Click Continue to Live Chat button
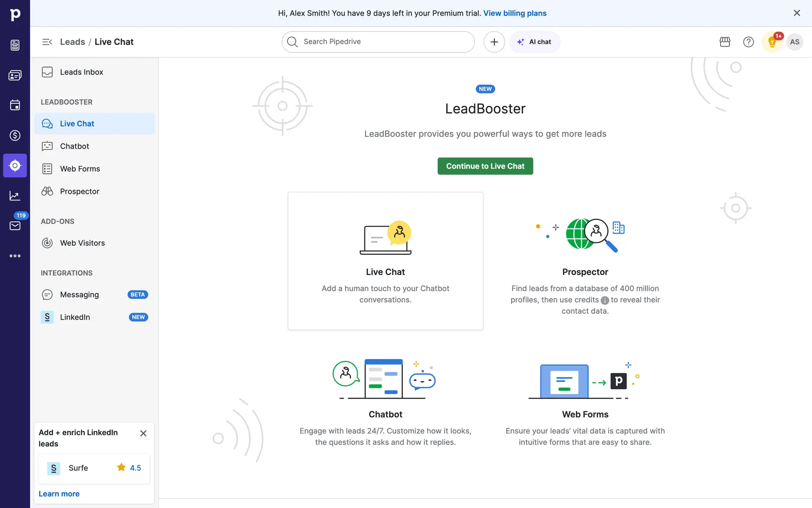This screenshot has width=812, height=508. click(x=485, y=166)
